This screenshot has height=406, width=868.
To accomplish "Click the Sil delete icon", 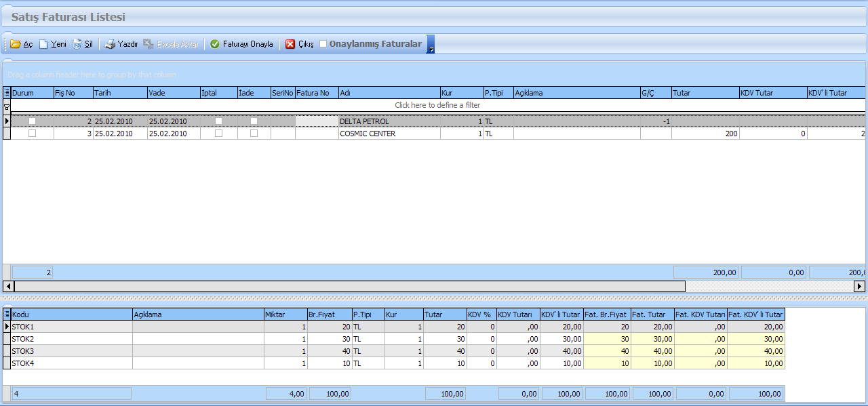I will tap(77, 44).
